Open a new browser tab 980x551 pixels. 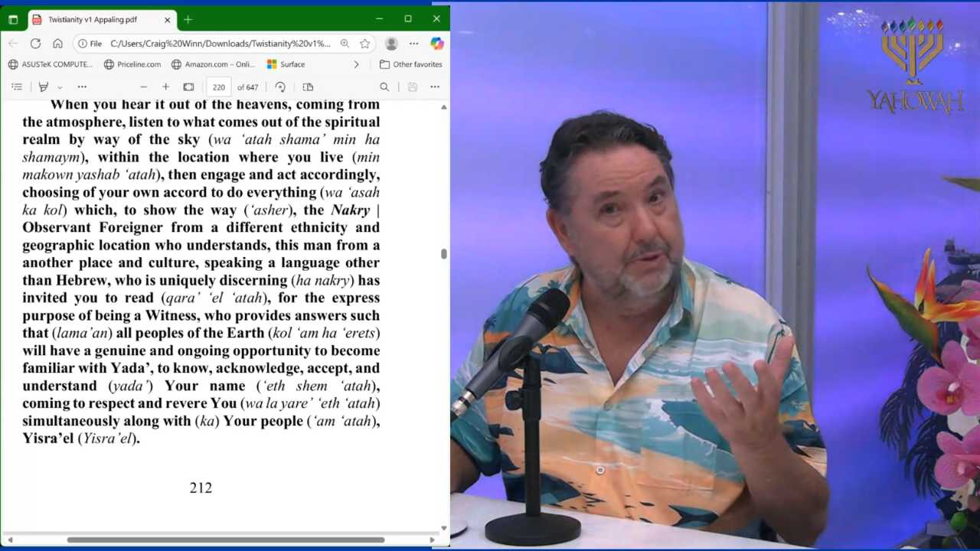188,19
